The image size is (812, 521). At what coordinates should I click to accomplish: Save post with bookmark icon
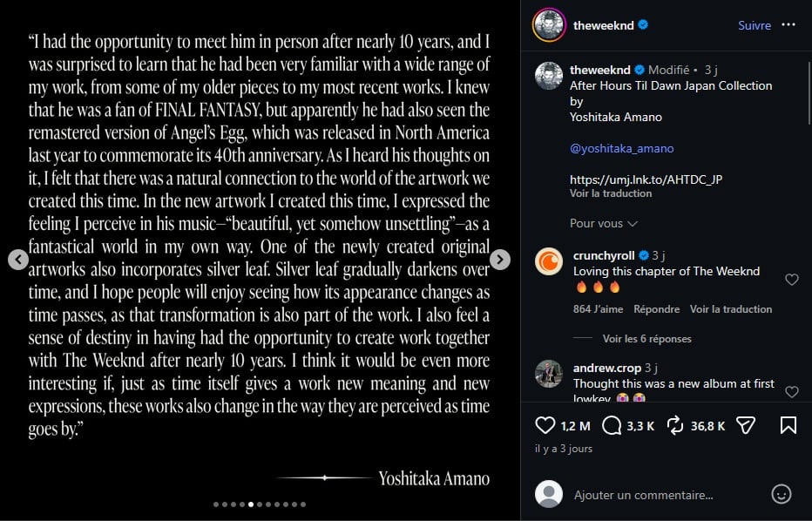[x=788, y=426]
